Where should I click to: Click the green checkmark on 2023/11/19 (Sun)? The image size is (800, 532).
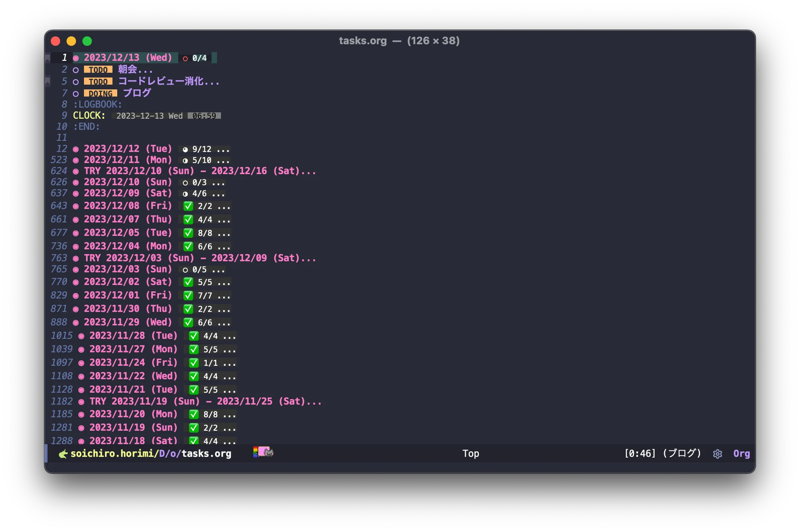[x=194, y=428]
